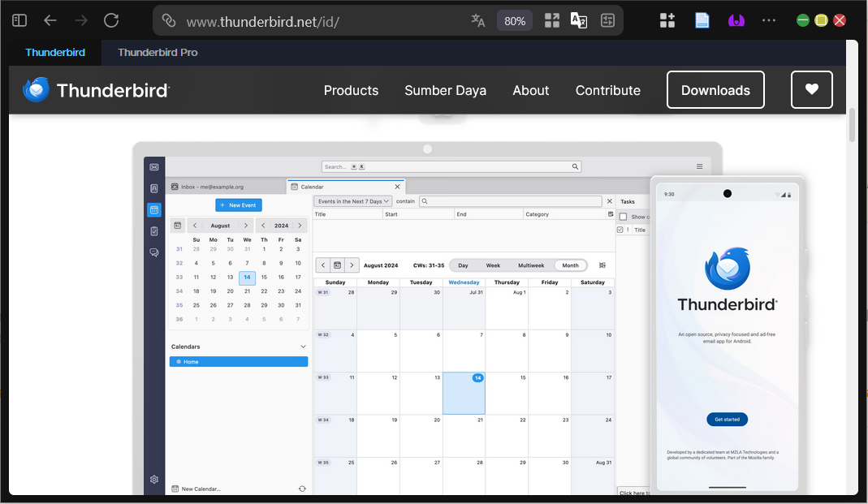
Task: Toggle the Home calendar entry
Action: pyautogui.click(x=239, y=361)
